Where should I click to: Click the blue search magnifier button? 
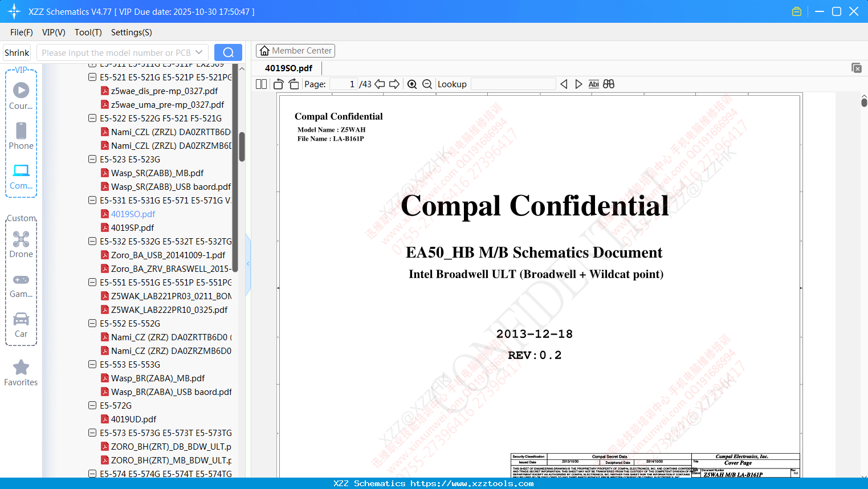[x=228, y=52]
